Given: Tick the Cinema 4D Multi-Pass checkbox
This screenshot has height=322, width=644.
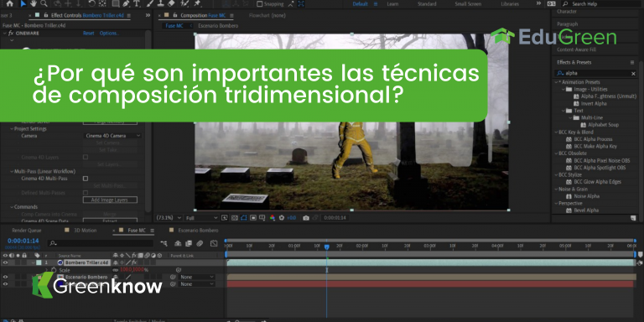Looking at the screenshot, I should (86, 179).
